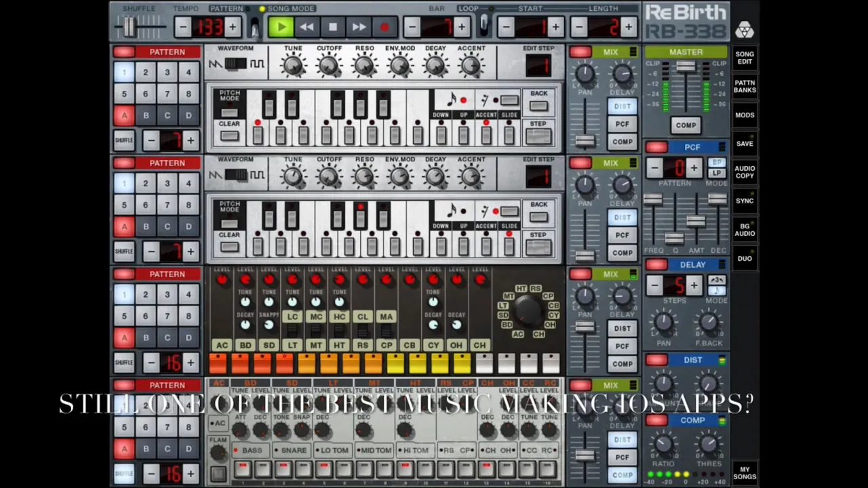The image size is (868, 488).
Task: Enable COMP on the first synth's mixer
Action: [x=623, y=142]
